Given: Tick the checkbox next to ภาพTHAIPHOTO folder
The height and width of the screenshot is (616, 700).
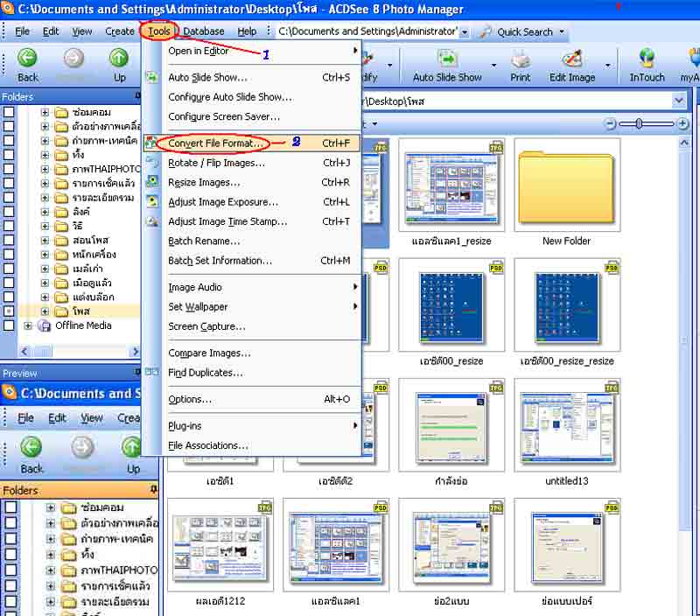Looking at the screenshot, I should pos(9,169).
